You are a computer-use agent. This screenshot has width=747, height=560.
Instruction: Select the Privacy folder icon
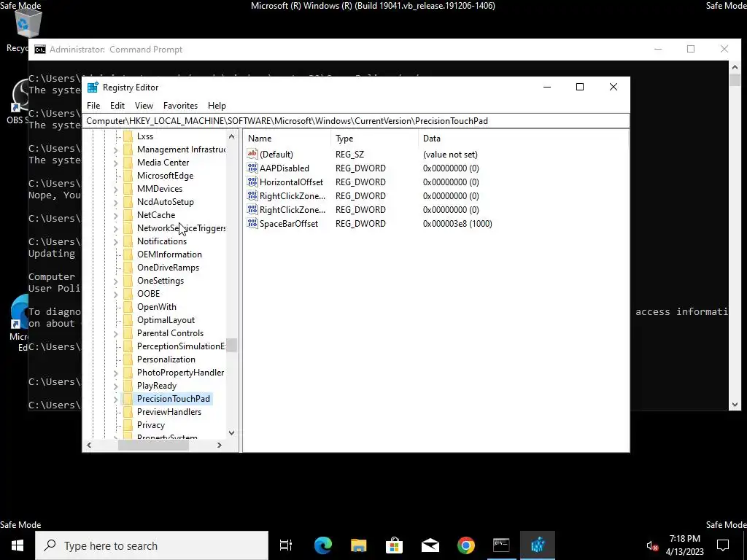(128, 425)
